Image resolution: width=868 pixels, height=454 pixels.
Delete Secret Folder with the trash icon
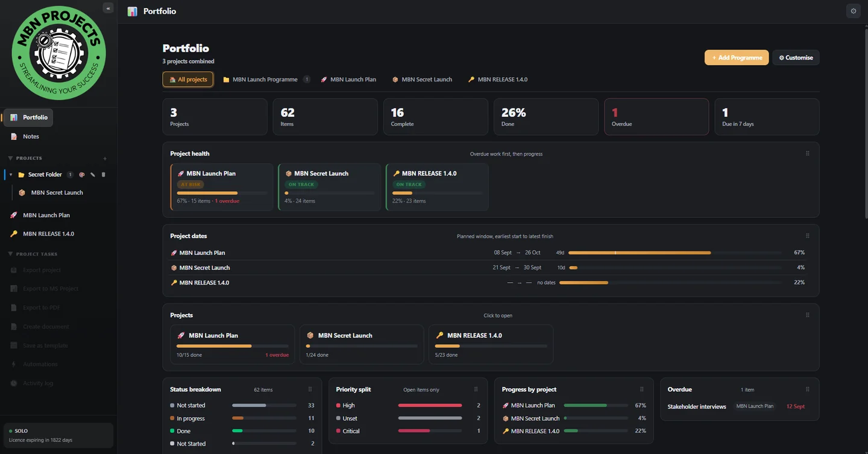point(104,175)
